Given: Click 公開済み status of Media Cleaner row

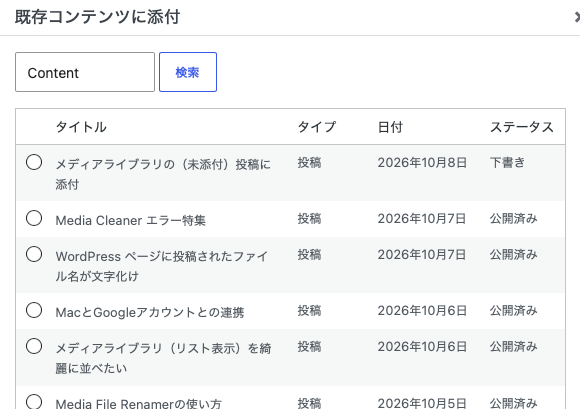Looking at the screenshot, I should [513, 218].
